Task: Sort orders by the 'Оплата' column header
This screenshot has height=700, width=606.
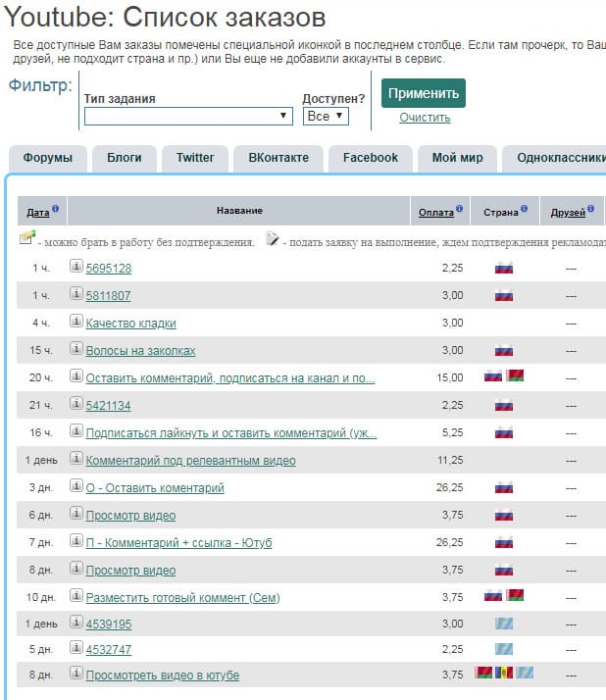Action: point(435,212)
